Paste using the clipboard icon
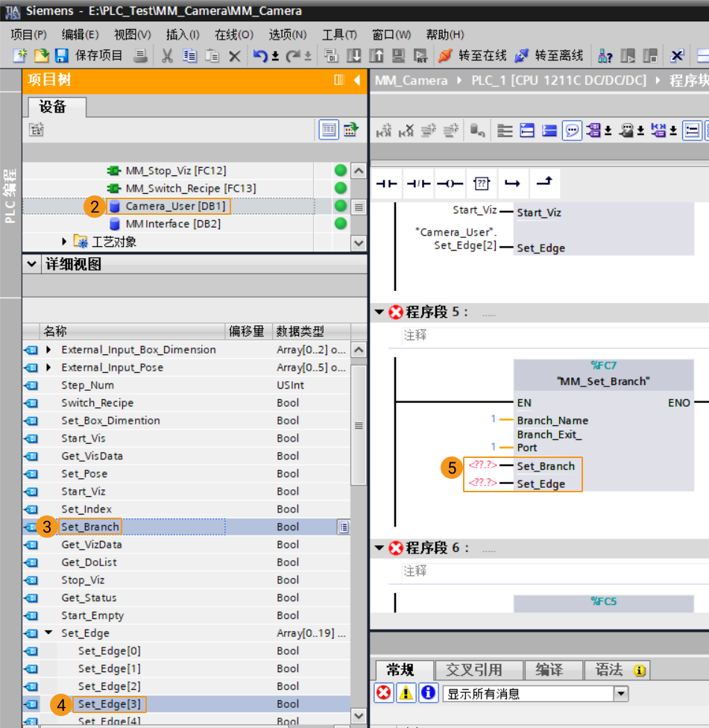The image size is (709, 728). tap(212, 56)
